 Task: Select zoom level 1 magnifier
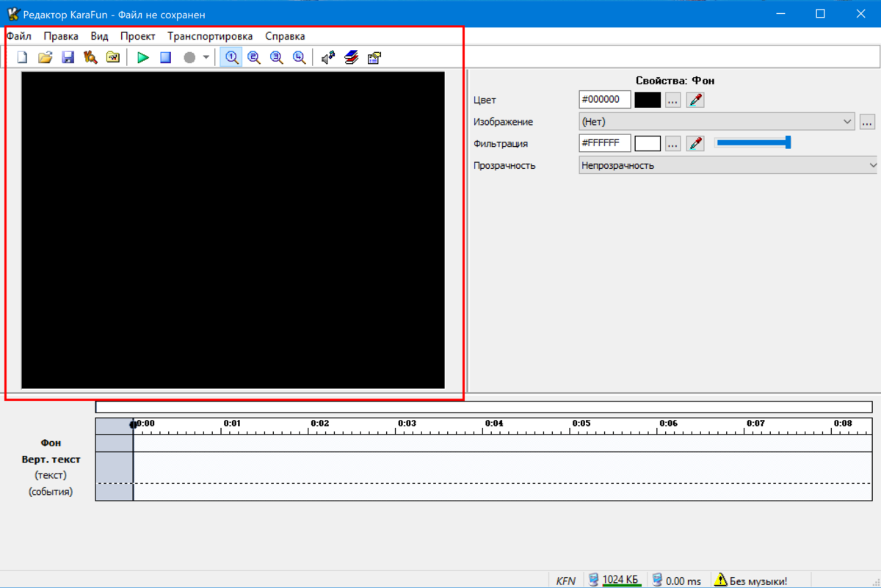pyautogui.click(x=232, y=57)
